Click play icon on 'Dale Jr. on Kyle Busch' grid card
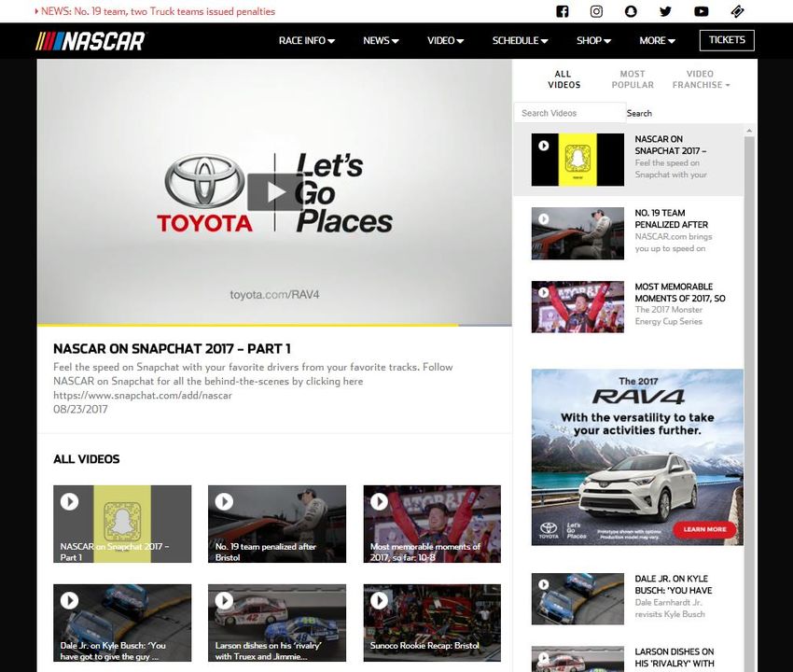This screenshot has width=793, height=672. [69, 601]
